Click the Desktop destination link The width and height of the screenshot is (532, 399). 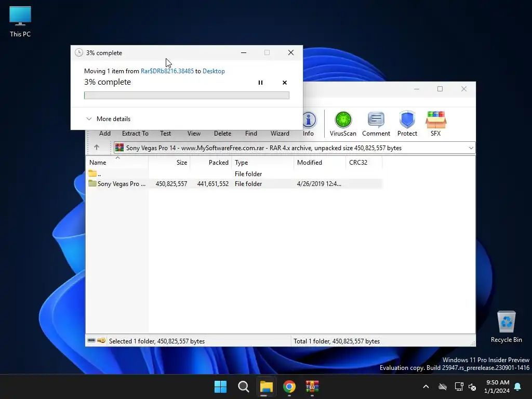click(x=214, y=71)
